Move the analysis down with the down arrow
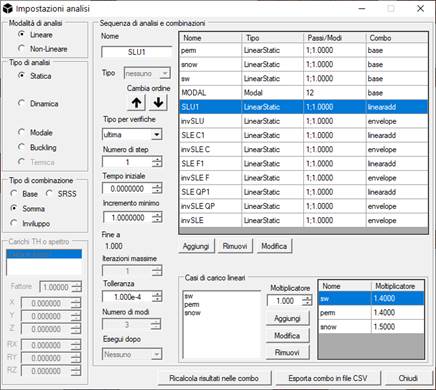The height and width of the screenshot is (390, 436). pos(158,103)
